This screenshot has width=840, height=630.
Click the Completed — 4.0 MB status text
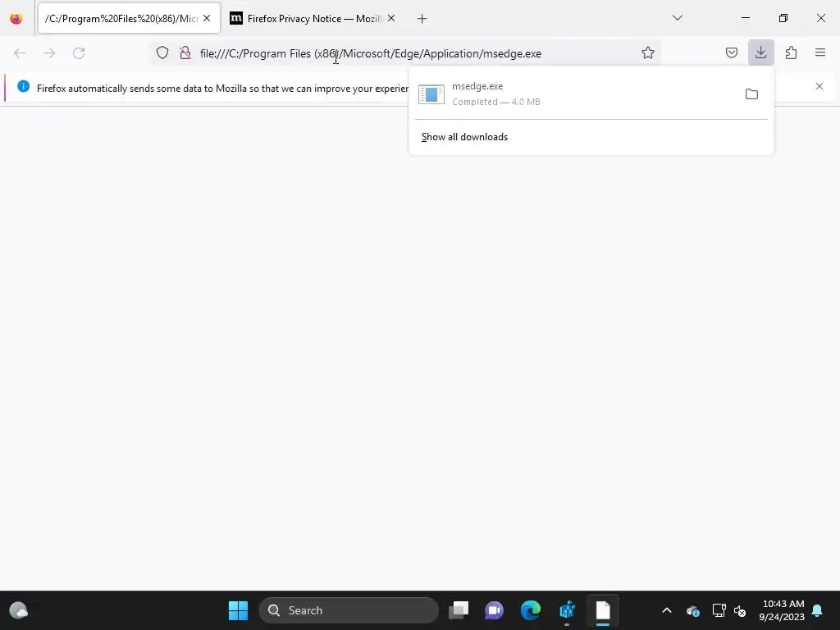pos(496,102)
